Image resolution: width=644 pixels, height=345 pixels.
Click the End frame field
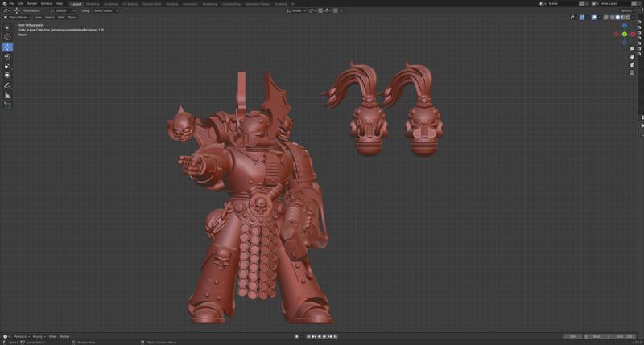point(623,336)
